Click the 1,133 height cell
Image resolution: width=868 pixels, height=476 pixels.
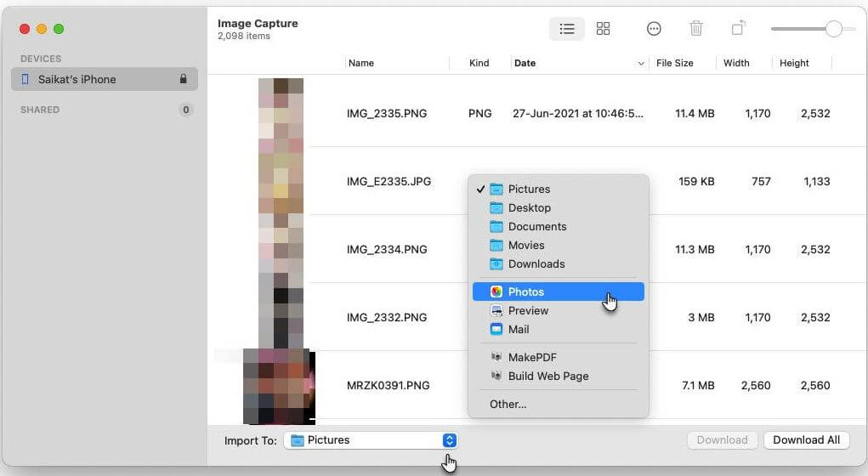click(816, 182)
